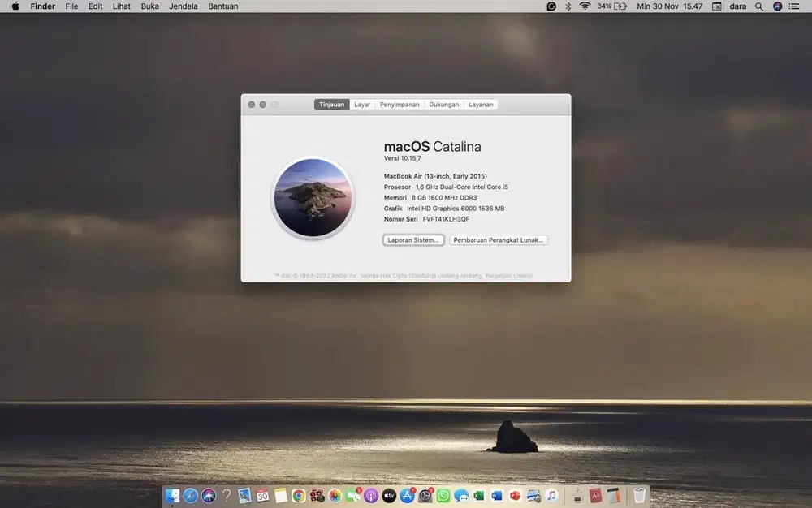Select the Dukungan tab
The width and height of the screenshot is (812, 508).
(444, 104)
